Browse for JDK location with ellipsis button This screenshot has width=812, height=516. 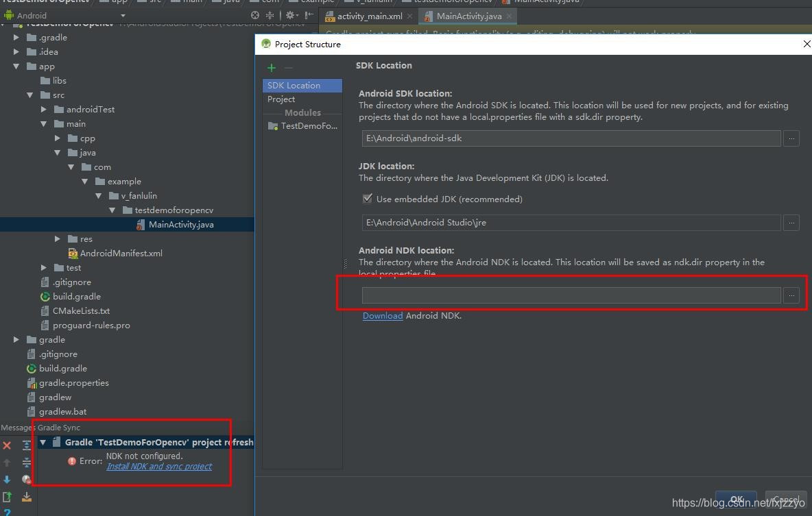(x=791, y=223)
